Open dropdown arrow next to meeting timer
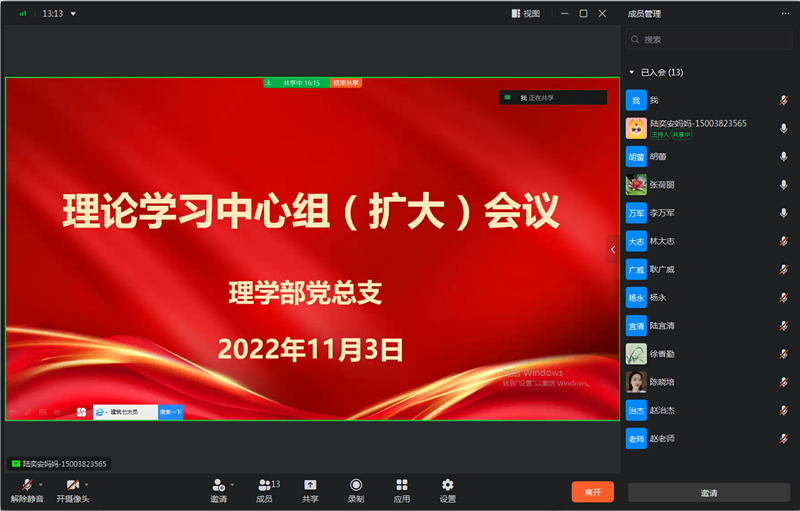Image resolution: width=800 pixels, height=511 pixels. pos(73,14)
